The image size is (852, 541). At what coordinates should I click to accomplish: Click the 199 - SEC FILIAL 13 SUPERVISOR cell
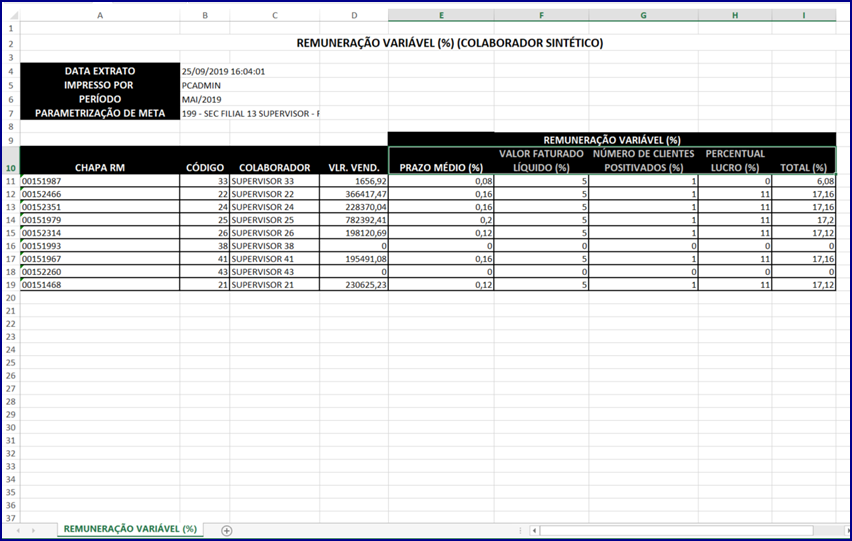tap(250, 114)
